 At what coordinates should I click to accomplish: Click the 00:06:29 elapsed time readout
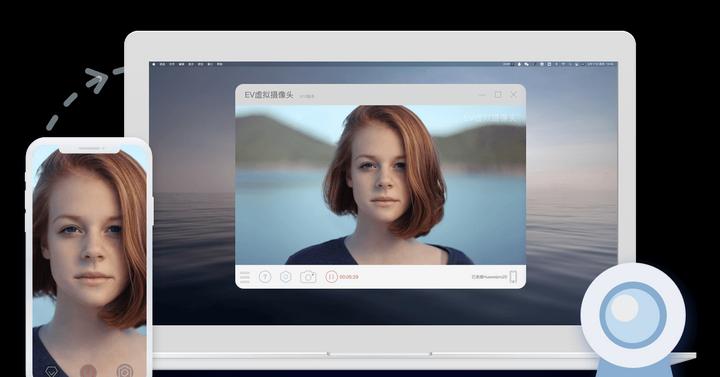tap(349, 277)
